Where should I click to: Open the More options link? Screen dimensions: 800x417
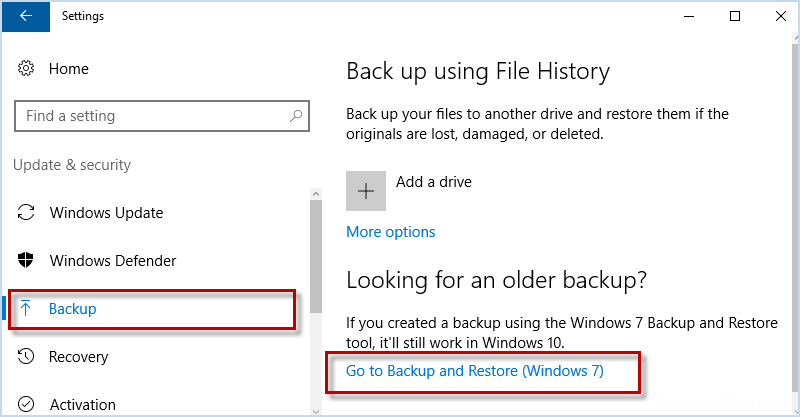coord(390,232)
